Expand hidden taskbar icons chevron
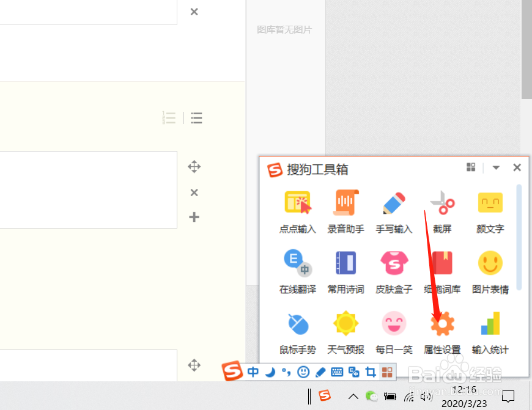Image resolution: width=532 pixels, height=410 pixels. tap(353, 396)
